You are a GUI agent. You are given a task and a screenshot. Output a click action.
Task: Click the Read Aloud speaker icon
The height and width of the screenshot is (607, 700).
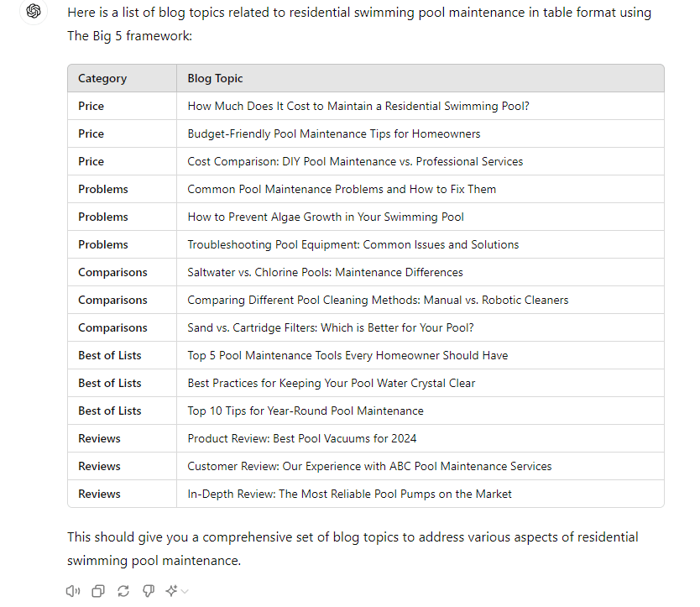point(73,591)
